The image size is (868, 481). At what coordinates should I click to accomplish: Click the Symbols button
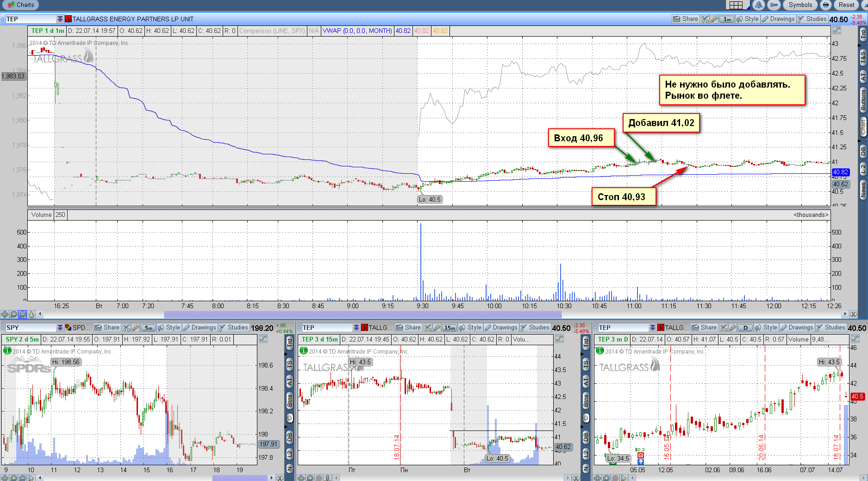[x=800, y=5]
